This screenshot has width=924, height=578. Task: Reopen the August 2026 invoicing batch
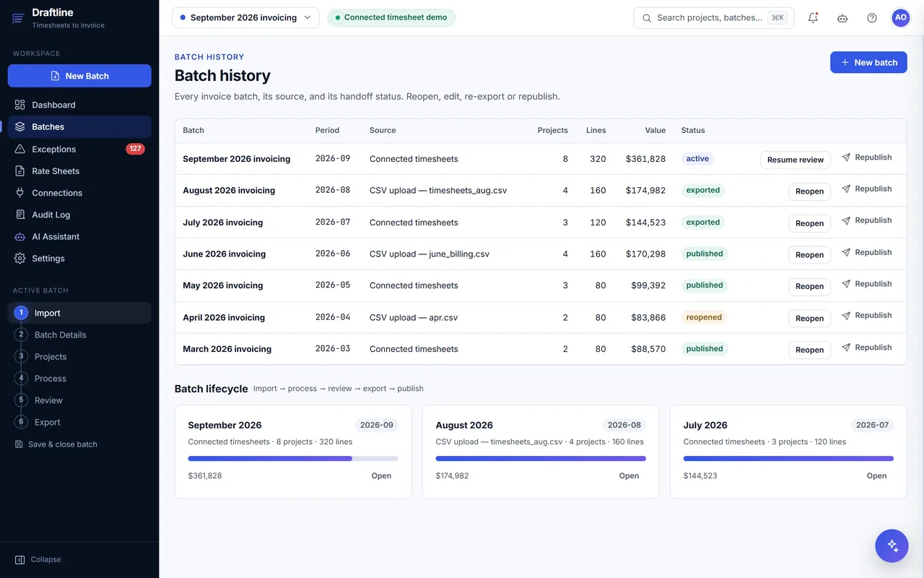(x=809, y=191)
